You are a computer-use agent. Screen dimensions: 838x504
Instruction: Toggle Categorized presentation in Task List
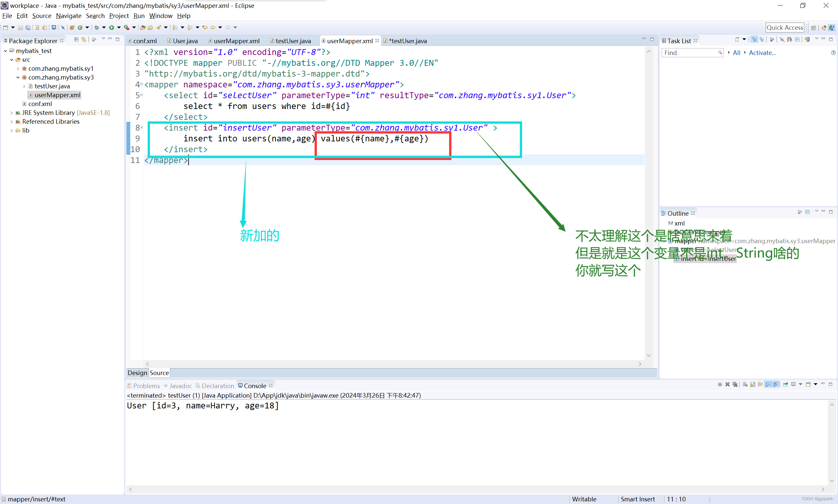point(755,40)
